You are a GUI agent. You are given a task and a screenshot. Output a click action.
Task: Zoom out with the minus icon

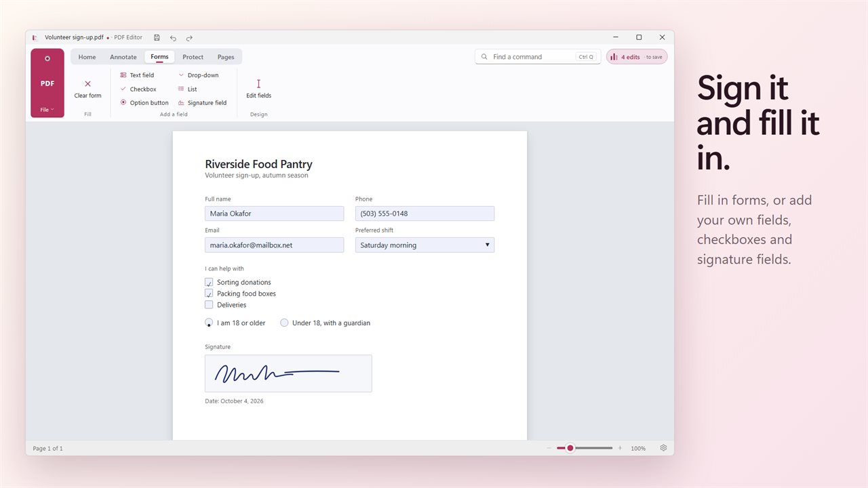coord(549,448)
